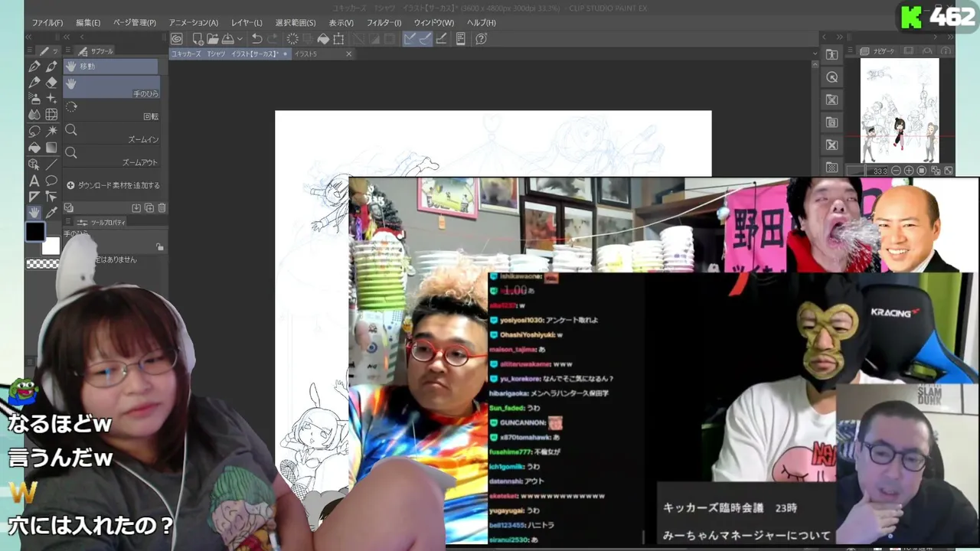Open the アニメーション(A) menu
This screenshot has width=980, height=551.
tap(194, 23)
